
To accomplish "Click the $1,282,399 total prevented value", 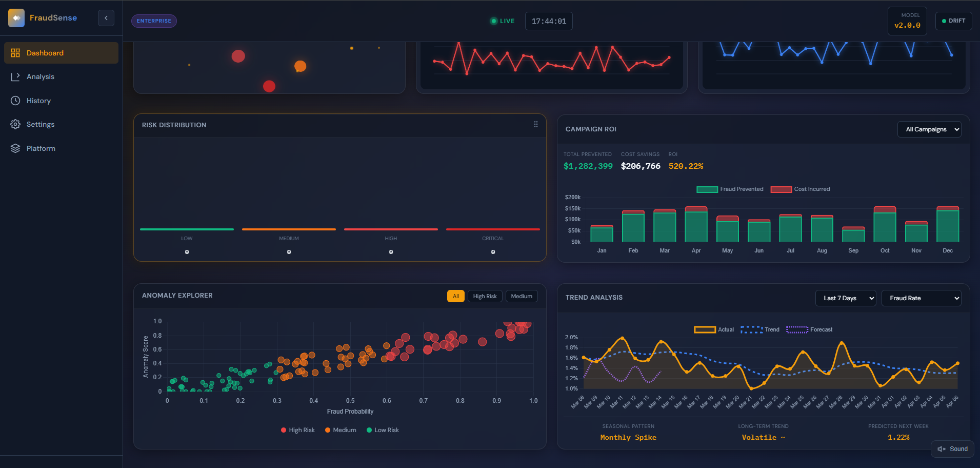I will pos(588,166).
